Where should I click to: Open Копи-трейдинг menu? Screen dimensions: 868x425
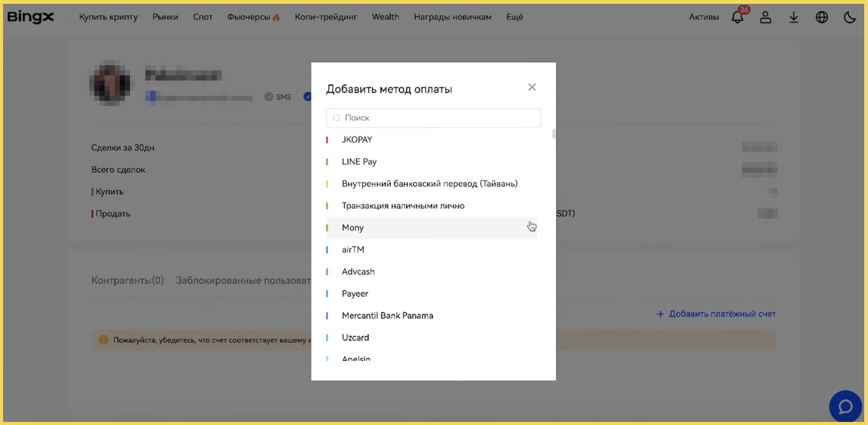tap(326, 17)
